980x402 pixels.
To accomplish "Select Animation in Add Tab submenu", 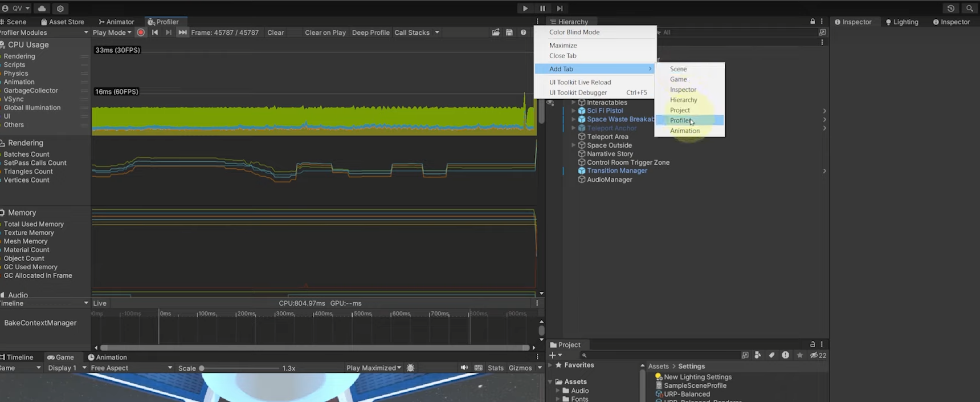I will 689,131.
